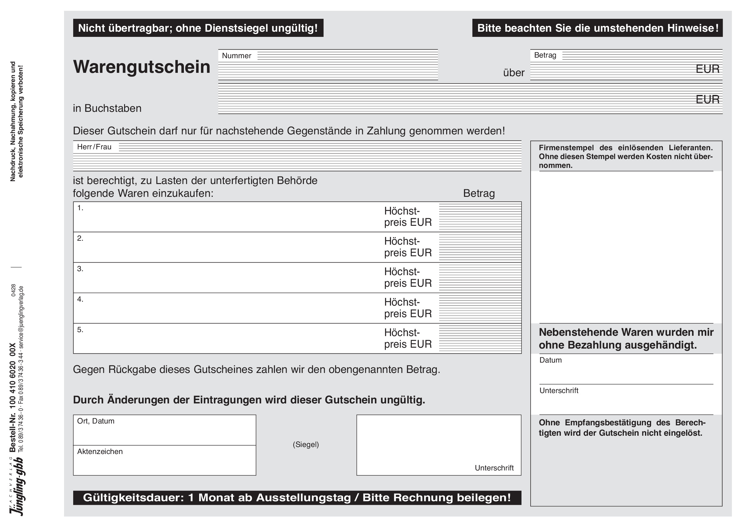The height and width of the screenshot is (532, 756).
Task: Click the Gültigkeitsdauer black banner
Action: point(297,498)
